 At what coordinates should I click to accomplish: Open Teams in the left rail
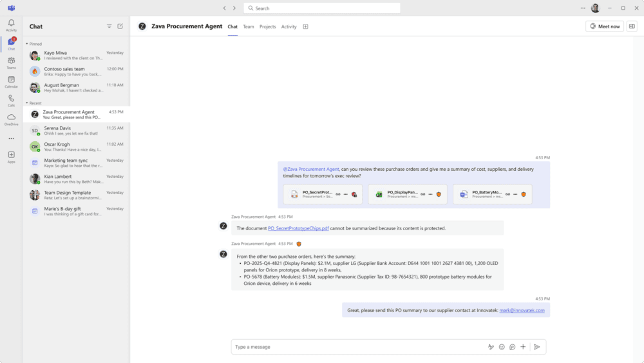point(11,63)
